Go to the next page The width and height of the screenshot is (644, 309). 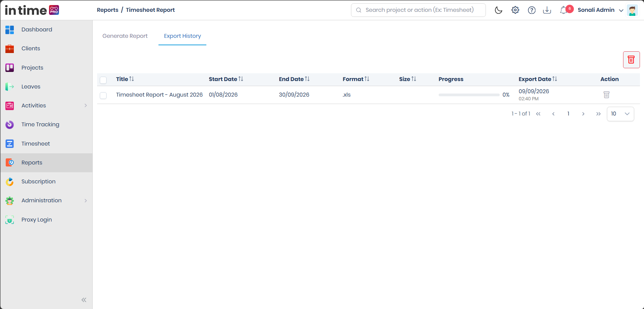click(x=583, y=114)
